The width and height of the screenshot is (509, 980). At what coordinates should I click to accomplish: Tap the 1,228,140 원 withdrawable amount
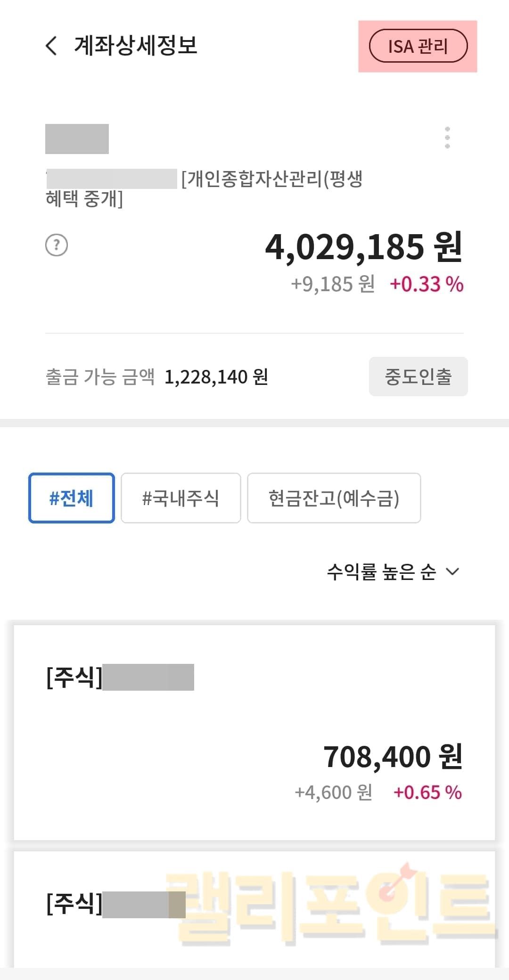[216, 377]
